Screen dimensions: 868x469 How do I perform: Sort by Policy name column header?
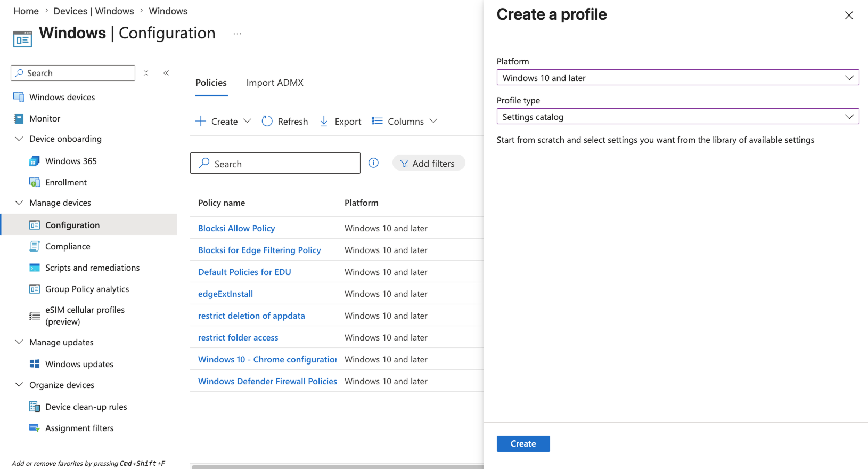(x=222, y=203)
